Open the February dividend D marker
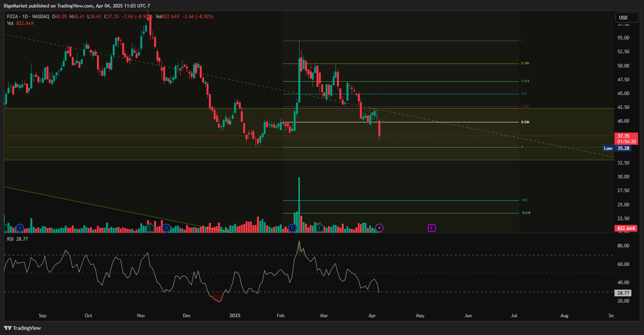This screenshot has width=644, height=335. (292, 228)
